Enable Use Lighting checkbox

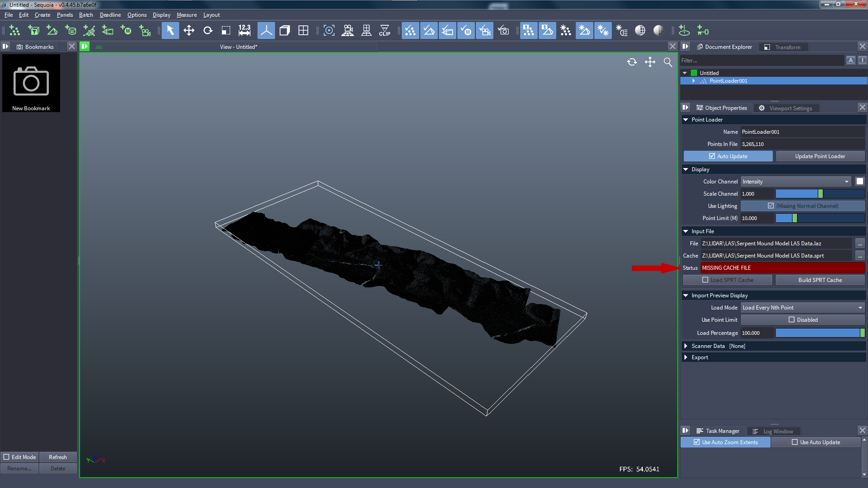[770, 206]
